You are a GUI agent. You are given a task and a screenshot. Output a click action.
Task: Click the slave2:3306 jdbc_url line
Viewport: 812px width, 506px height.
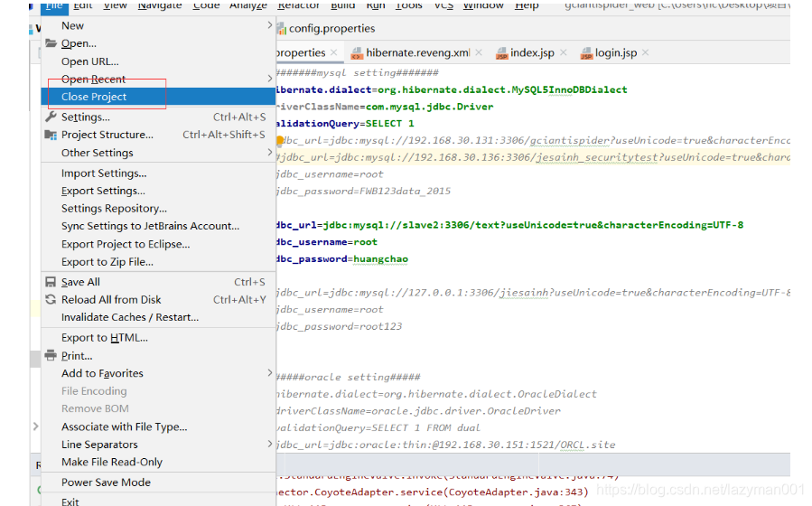pyautogui.click(x=510, y=225)
